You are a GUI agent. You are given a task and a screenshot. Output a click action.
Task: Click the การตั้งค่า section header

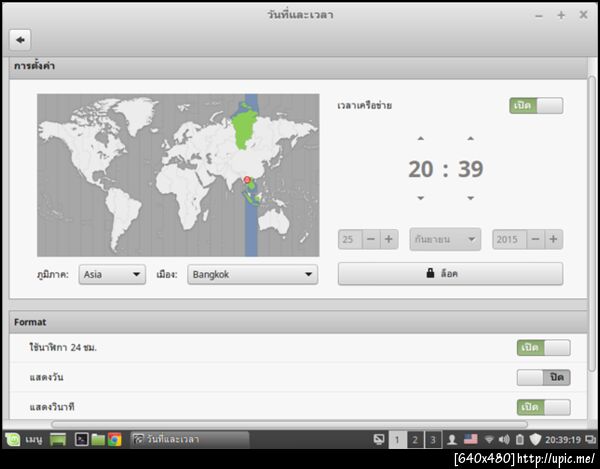[298, 67]
